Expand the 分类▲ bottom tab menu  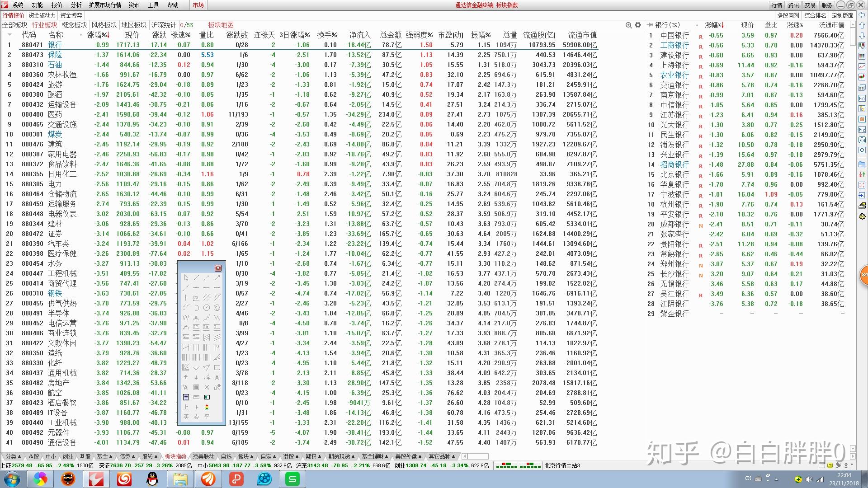tap(13, 456)
